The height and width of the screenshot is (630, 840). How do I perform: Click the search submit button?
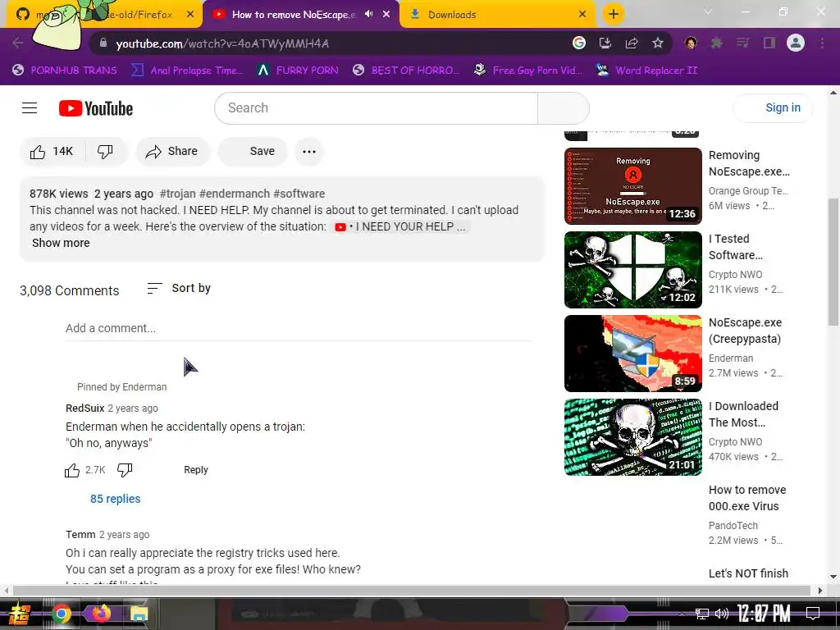point(563,107)
